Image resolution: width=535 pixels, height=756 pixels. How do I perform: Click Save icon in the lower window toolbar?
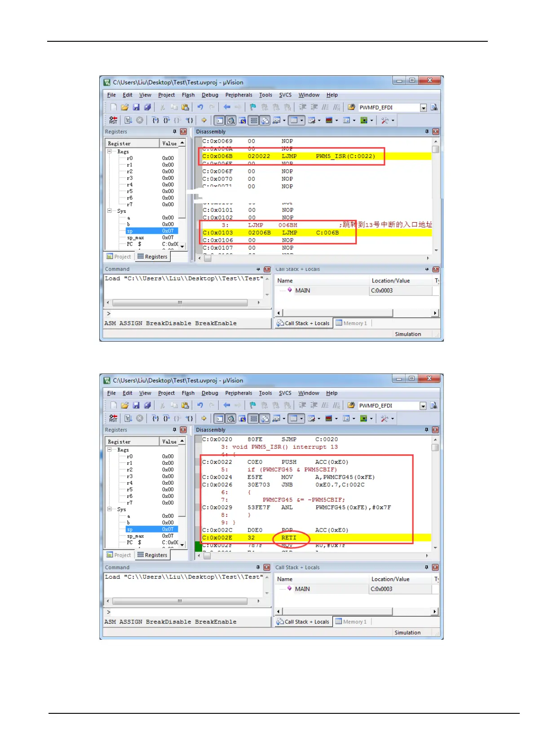pyautogui.click(x=136, y=405)
